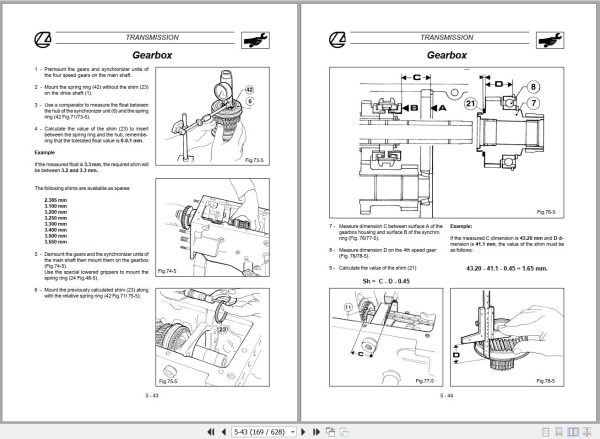Click callout number 42 in Fig.73-5

(249, 90)
